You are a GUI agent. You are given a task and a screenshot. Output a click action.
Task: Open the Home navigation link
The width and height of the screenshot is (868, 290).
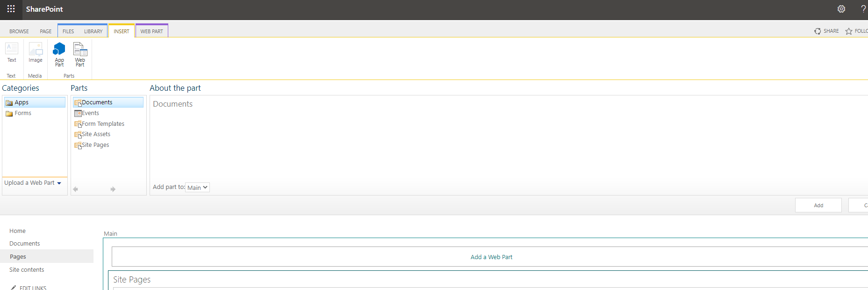pos(18,231)
